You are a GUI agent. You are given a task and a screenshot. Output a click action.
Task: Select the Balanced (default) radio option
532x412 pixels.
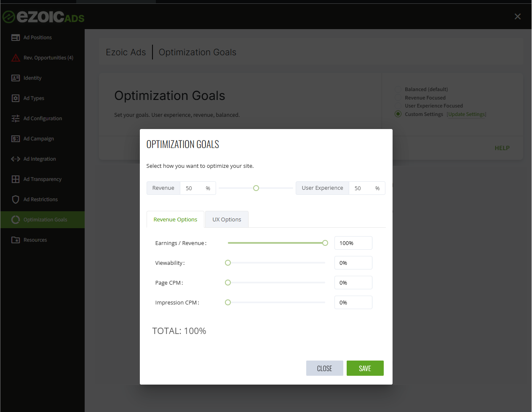[398, 89]
